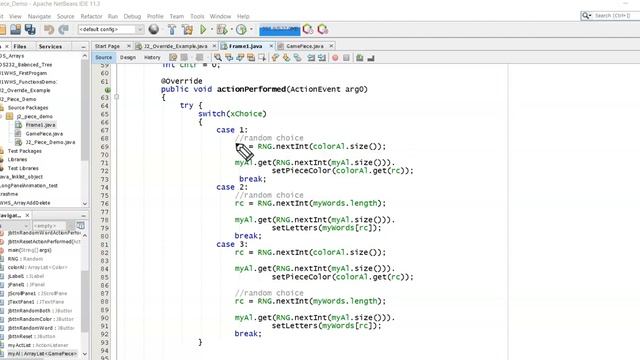Click the blue memory usage bar
Image resolution: width=640 pixels, height=360 pixels.
tap(280, 30)
